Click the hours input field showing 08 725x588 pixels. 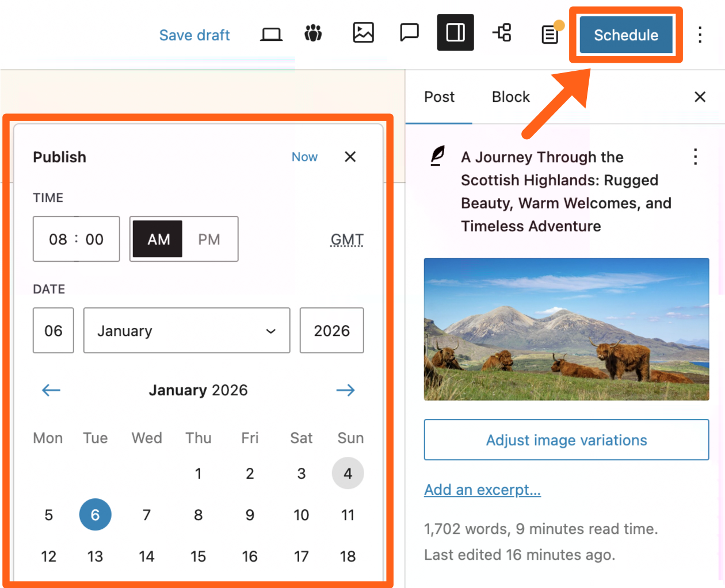coord(58,239)
